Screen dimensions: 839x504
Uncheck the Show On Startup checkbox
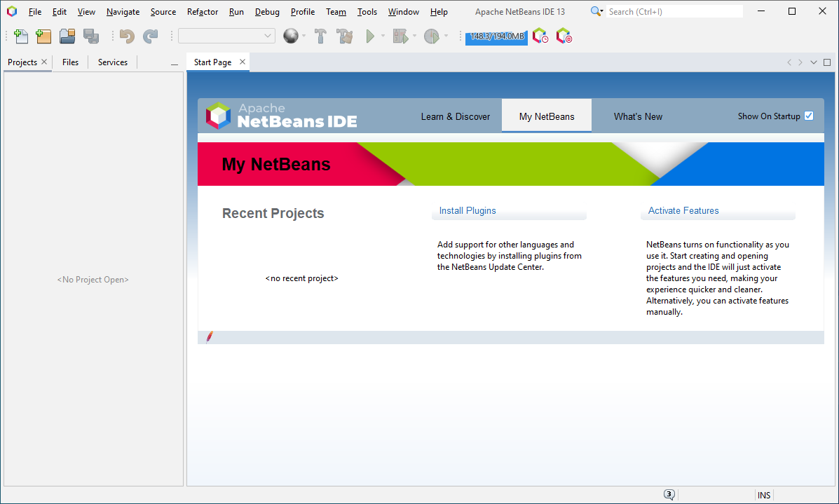(809, 116)
